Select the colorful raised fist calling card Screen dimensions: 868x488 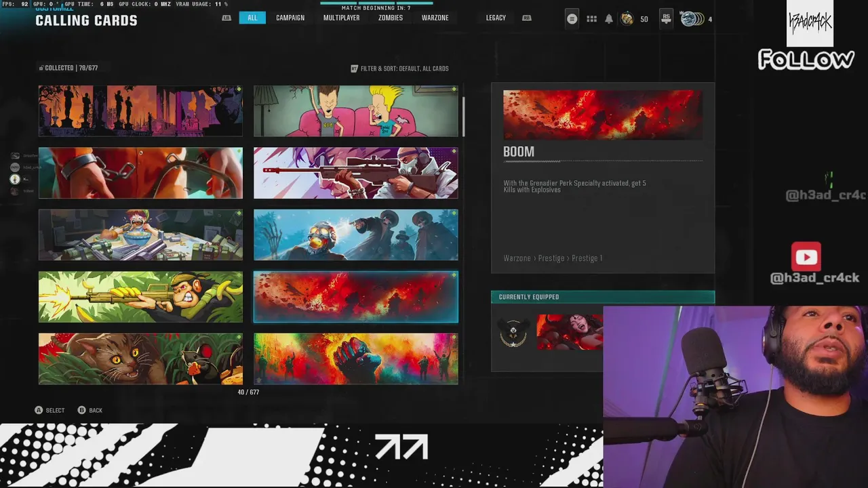pyautogui.click(x=356, y=359)
